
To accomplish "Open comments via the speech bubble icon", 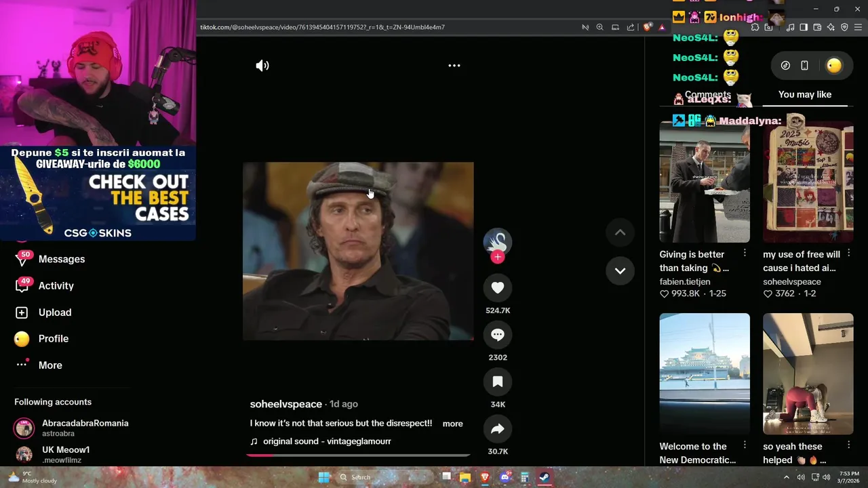I will pyautogui.click(x=498, y=335).
